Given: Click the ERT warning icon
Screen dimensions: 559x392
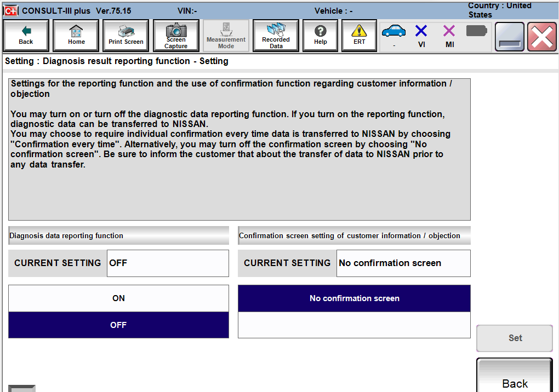Looking at the screenshot, I should tap(358, 35).
